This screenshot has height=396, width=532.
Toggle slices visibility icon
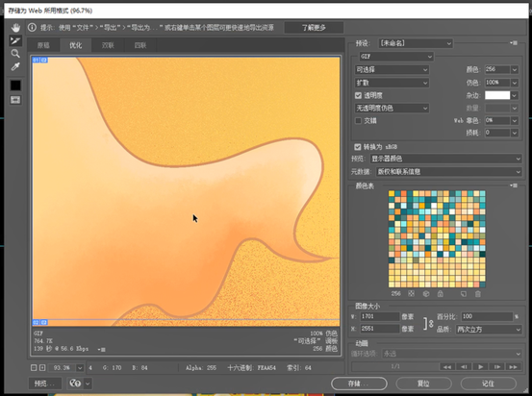coord(15,100)
